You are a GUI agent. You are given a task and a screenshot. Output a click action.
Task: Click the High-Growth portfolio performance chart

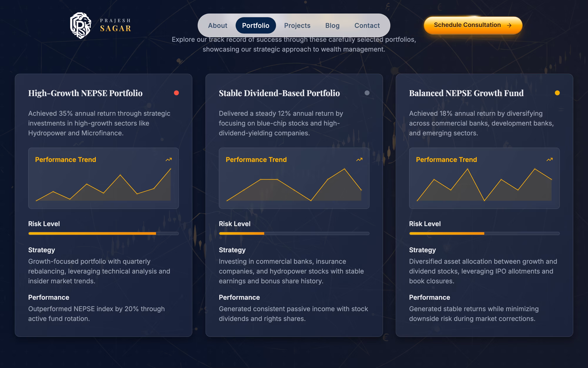click(103, 185)
